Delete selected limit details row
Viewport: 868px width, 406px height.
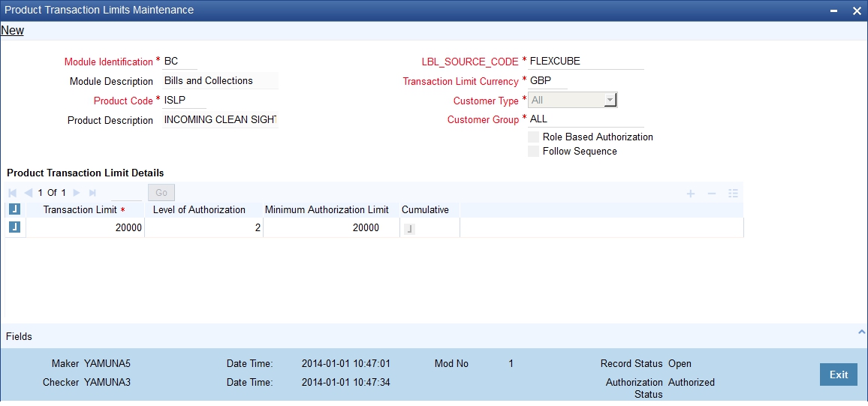coord(712,194)
